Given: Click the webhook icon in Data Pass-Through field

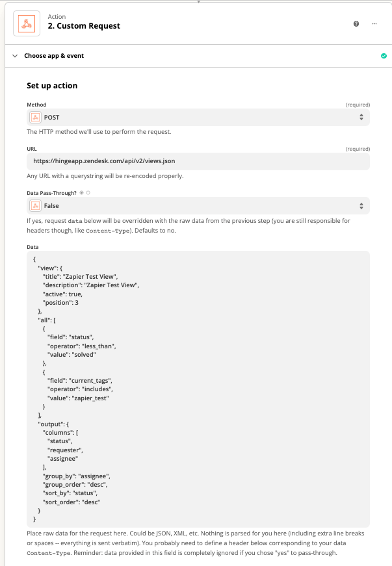Looking at the screenshot, I should tap(35, 206).
